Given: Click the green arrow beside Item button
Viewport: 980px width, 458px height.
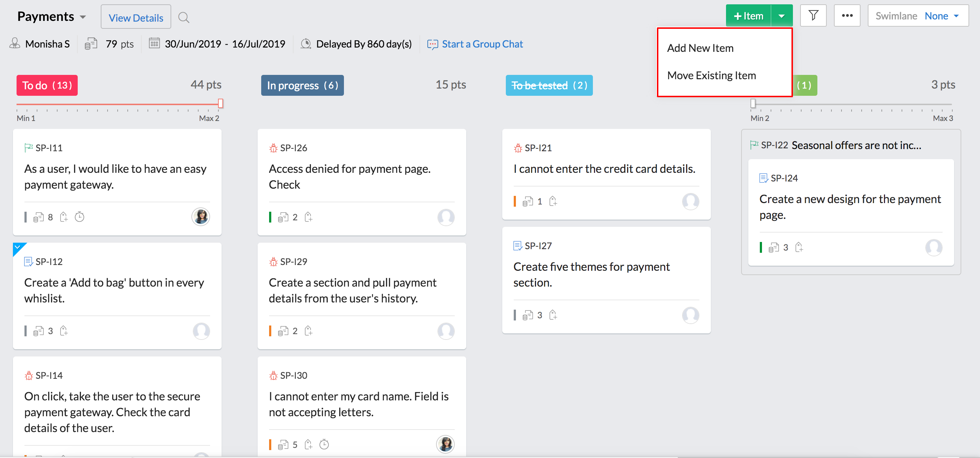Looking at the screenshot, I should pyautogui.click(x=781, y=16).
